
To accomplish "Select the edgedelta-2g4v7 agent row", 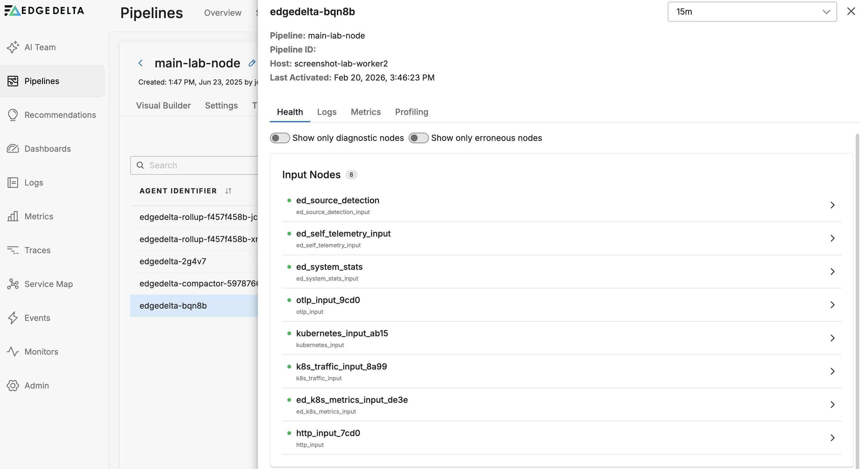I will click(173, 261).
